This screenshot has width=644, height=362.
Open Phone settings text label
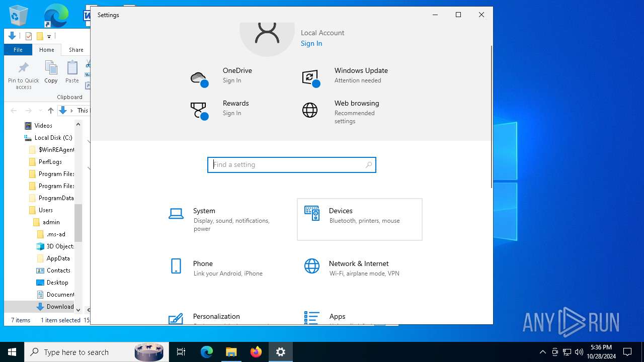click(x=203, y=263)
